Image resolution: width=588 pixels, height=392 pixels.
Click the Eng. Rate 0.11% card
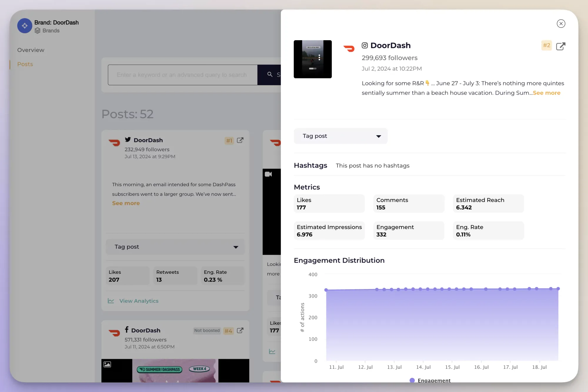(488, 231)
